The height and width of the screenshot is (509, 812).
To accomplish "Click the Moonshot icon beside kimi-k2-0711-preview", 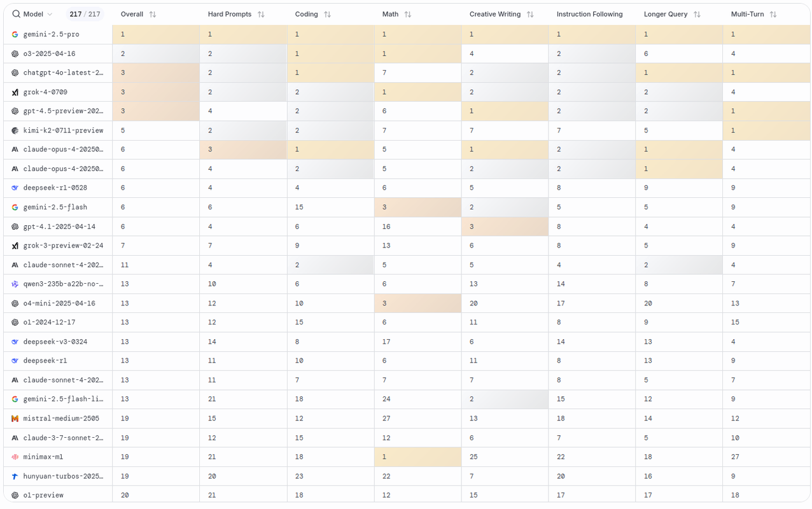I will pos(15,130).
